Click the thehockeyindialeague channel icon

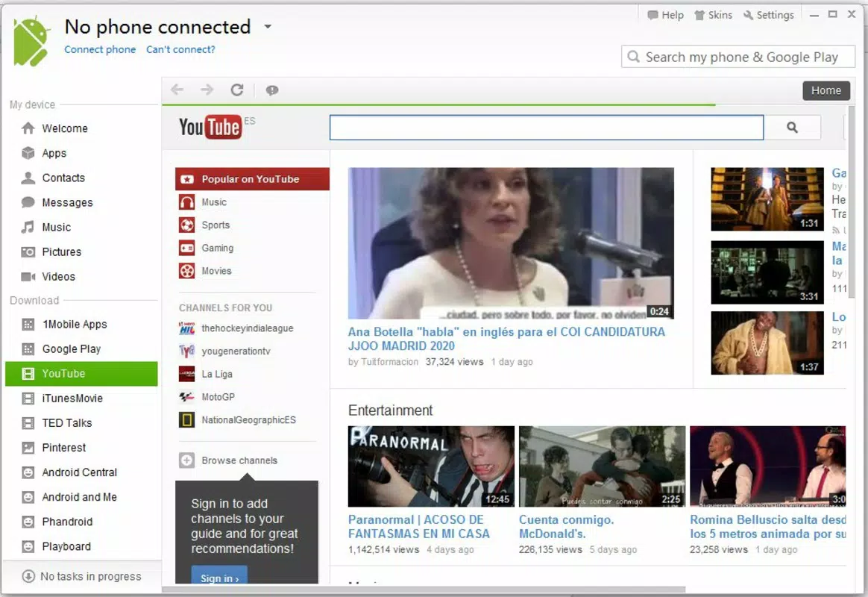[187, 328]
